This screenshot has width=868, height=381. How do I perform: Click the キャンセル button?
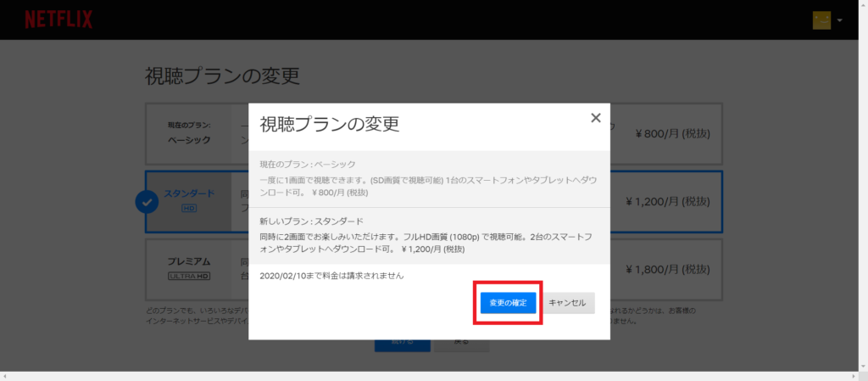point(567,303)
